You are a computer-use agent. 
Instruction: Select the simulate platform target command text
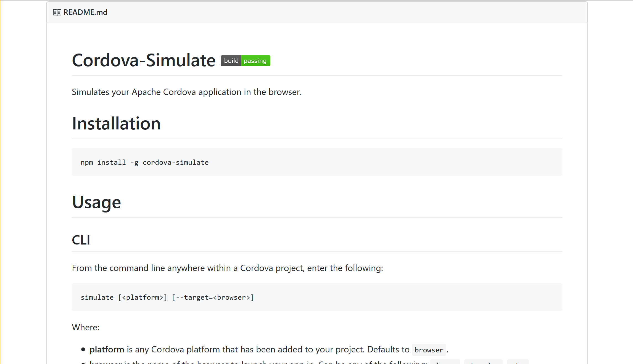(x=167, y=297)
